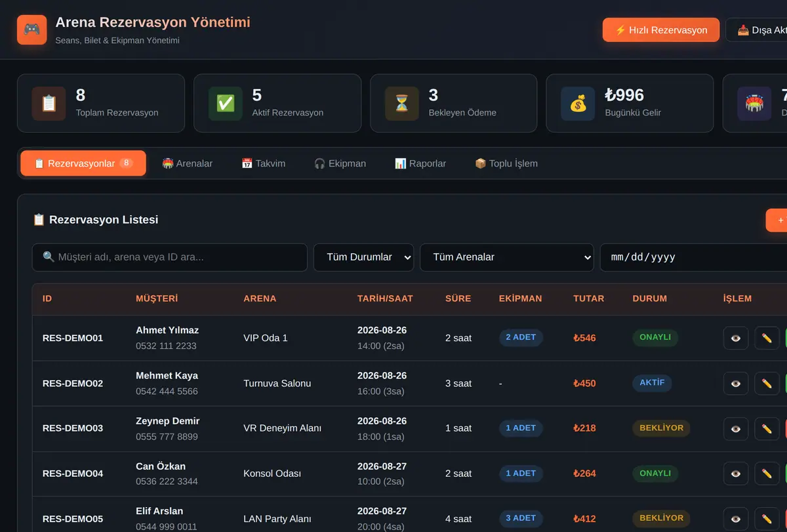This screenshot has width=787, height=532.
Task: Open the Tüm Durumlar status filter dropdown
Action: 363,257
